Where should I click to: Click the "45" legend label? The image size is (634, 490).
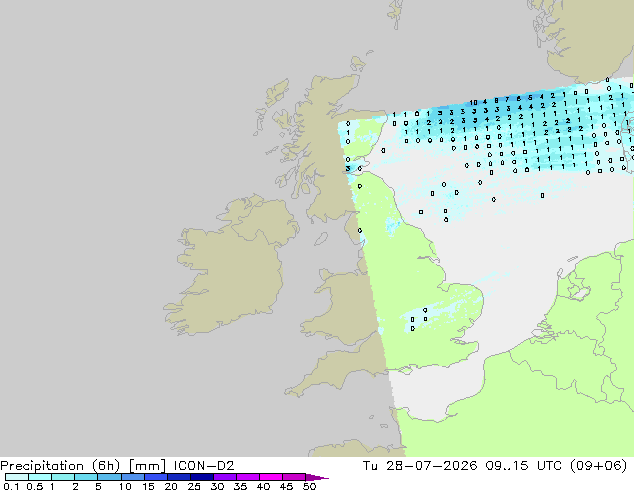click(x=286, y=486)
